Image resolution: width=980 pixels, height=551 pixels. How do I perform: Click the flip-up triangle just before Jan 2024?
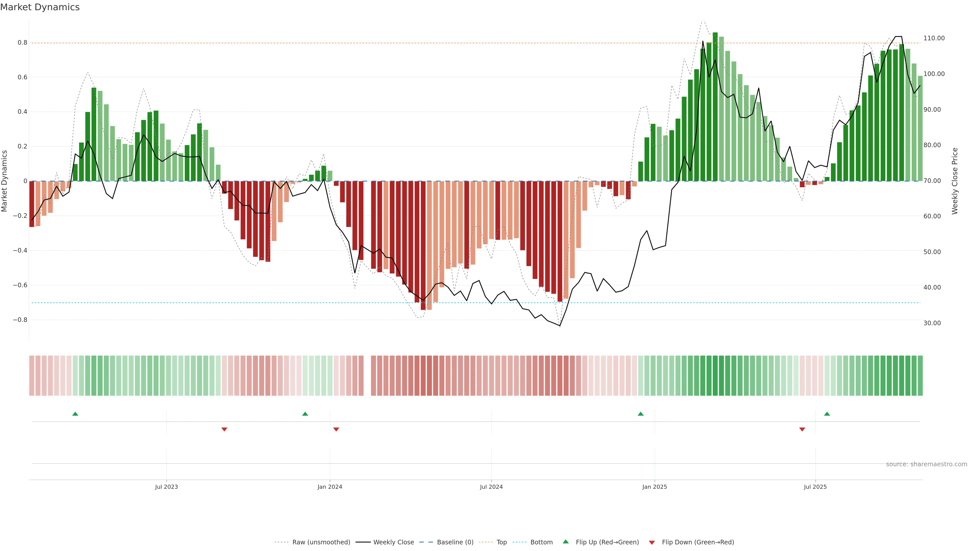[x=305, y=414]
